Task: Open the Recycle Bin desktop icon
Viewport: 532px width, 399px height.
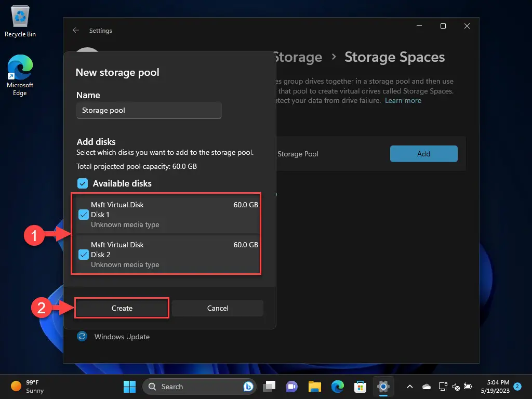Action: [20, 21]
